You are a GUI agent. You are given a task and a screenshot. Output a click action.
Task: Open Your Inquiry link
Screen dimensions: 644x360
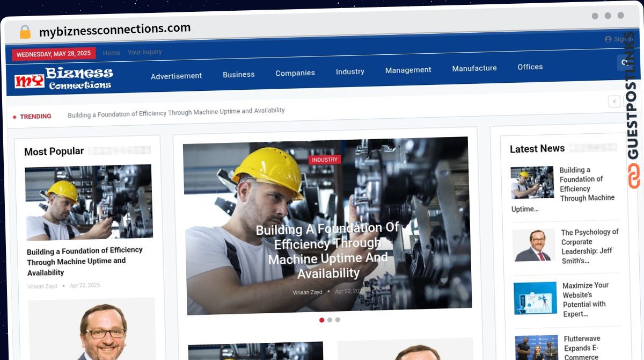(x=145, y=52)
